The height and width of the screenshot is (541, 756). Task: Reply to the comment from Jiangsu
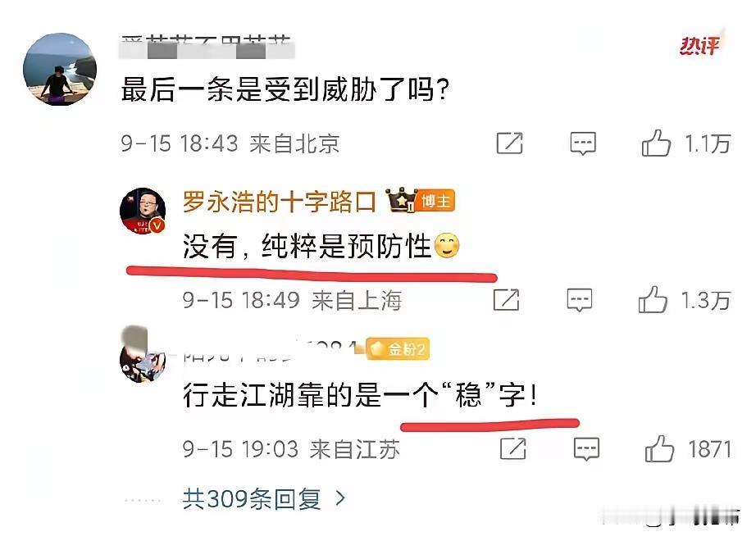(x=586, y=449)
